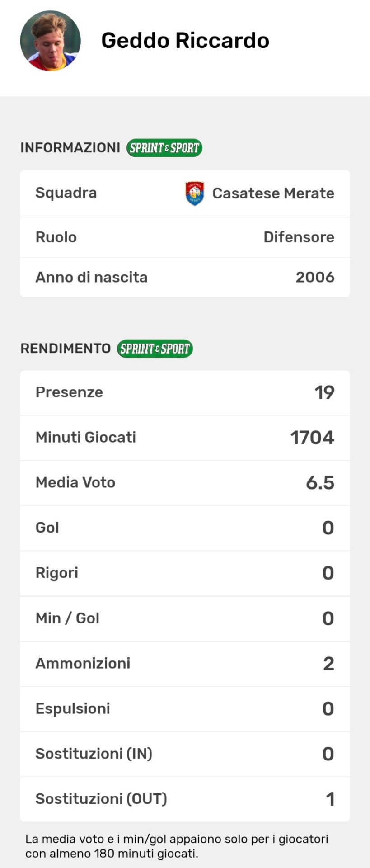Click the Geddo Riccardo name heading
The image size is (370, 868).
(x=185, y=41)
